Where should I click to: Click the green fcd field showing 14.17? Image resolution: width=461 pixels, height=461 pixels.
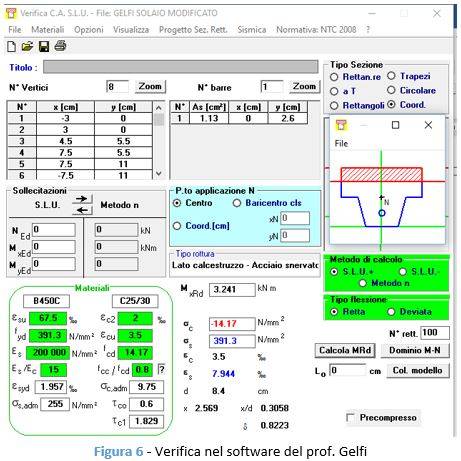pos(135,353)
